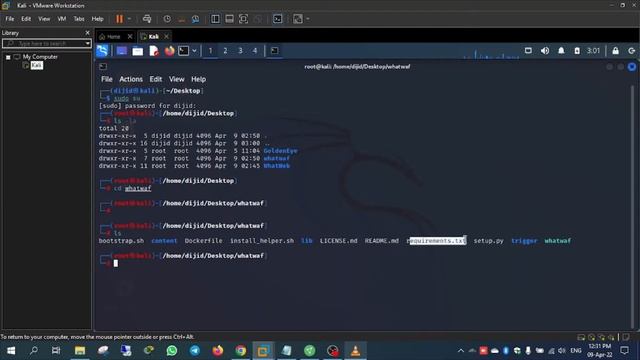640x360 pixels.
Task: Take a snapshot of the virtual machine
Action: 167,19
